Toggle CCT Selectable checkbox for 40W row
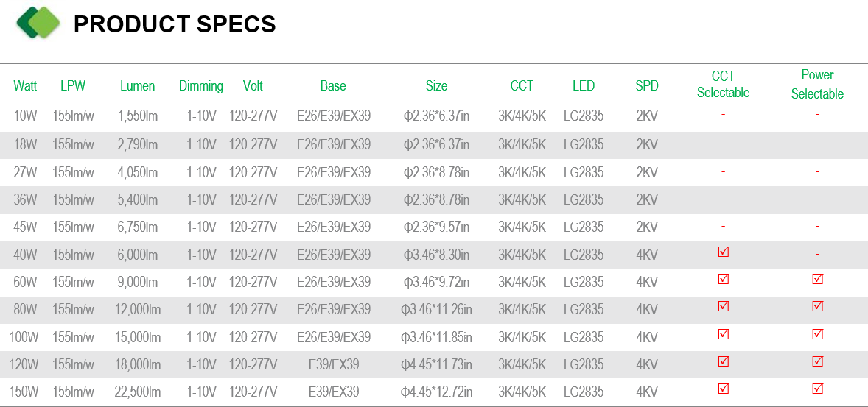 point(723,252)
